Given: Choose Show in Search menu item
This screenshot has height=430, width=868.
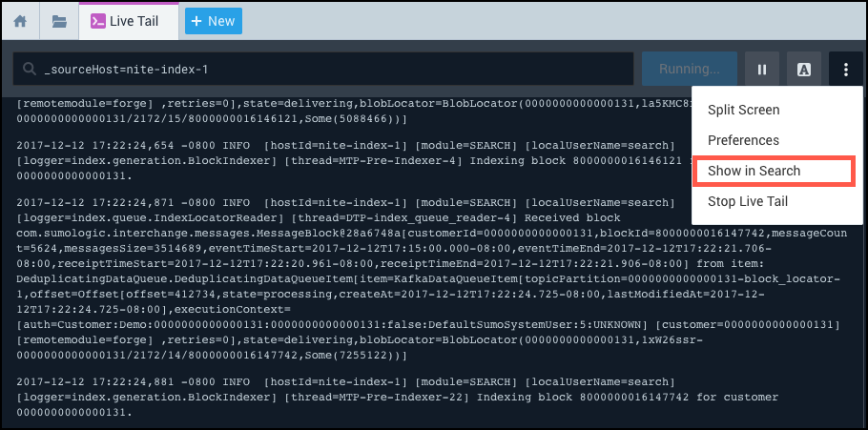Looking at the screenshot, I should (754, 171).
